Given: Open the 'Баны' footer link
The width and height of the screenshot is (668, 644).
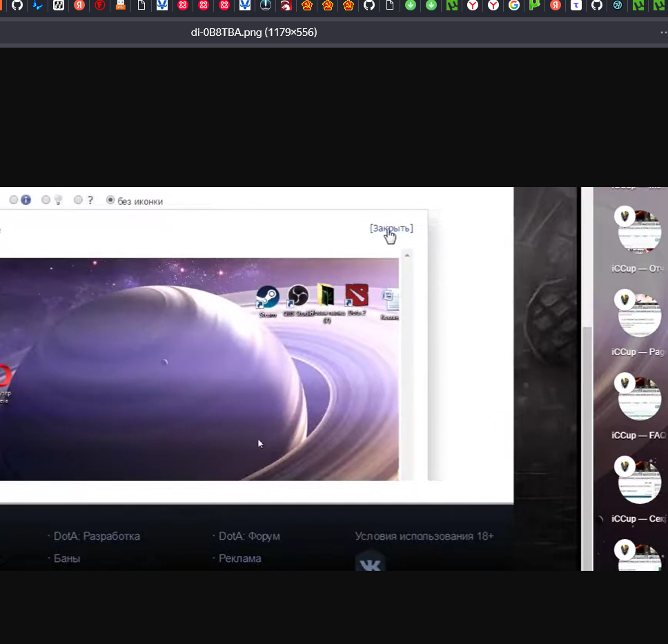Looking at the screenshot, I should tap(67, 558).
